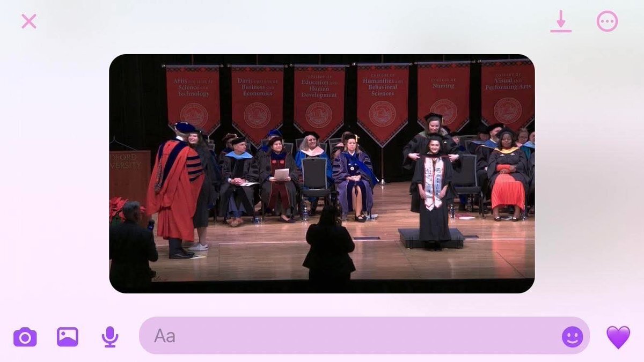Image resolution: width=644 pixels, height=362 pixels.
Task: Close the media viewer with the X icon
Action: pos(29,21)
